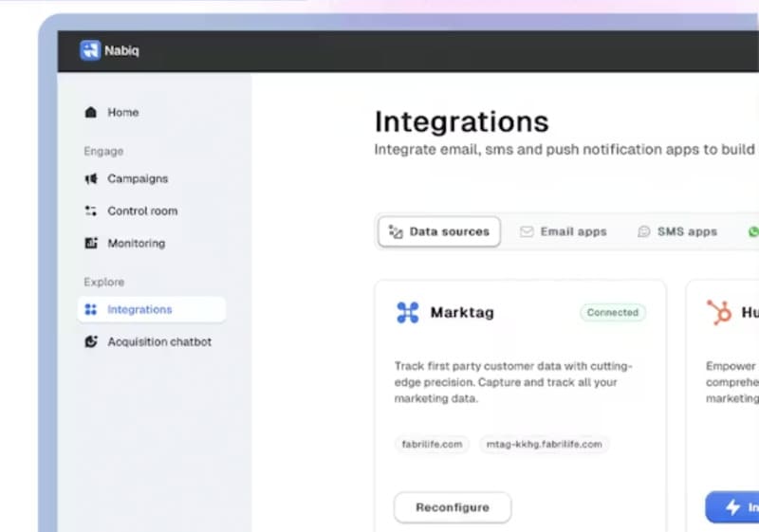
Task: Click the HubSpot logo icon
Action: (719, 312)
